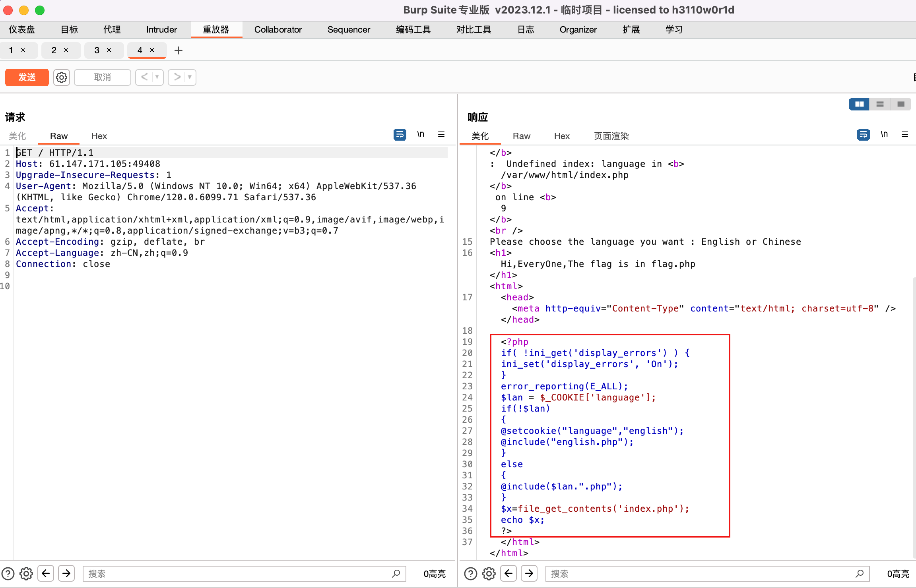Open the Intruder tab
916x588 pixels.
click(x=161, y=30)
